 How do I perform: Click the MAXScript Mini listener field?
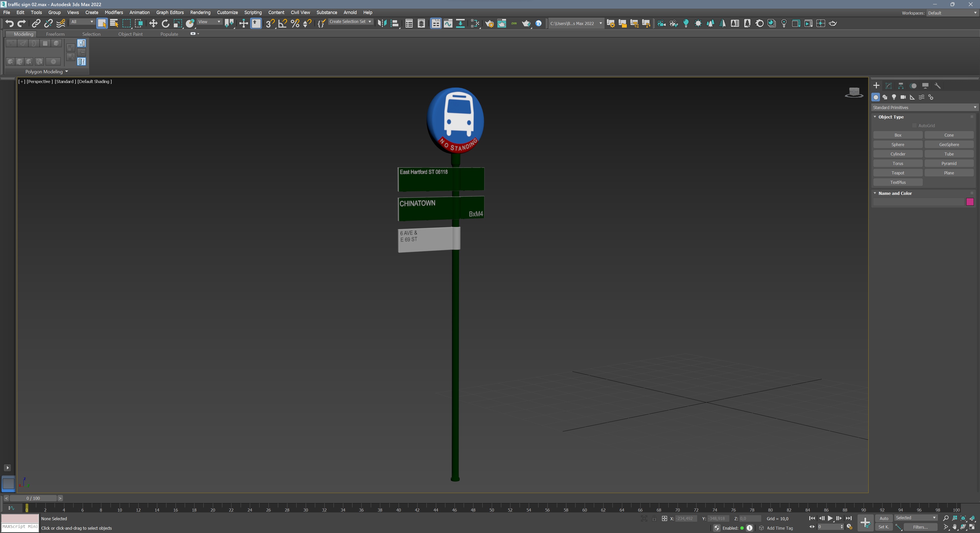(20, 527)
